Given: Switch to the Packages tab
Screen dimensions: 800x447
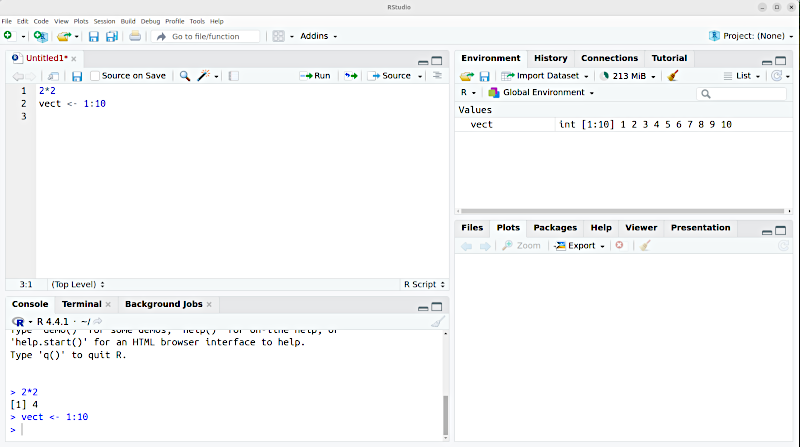Looking at the screenshot, I should [555, 228].
